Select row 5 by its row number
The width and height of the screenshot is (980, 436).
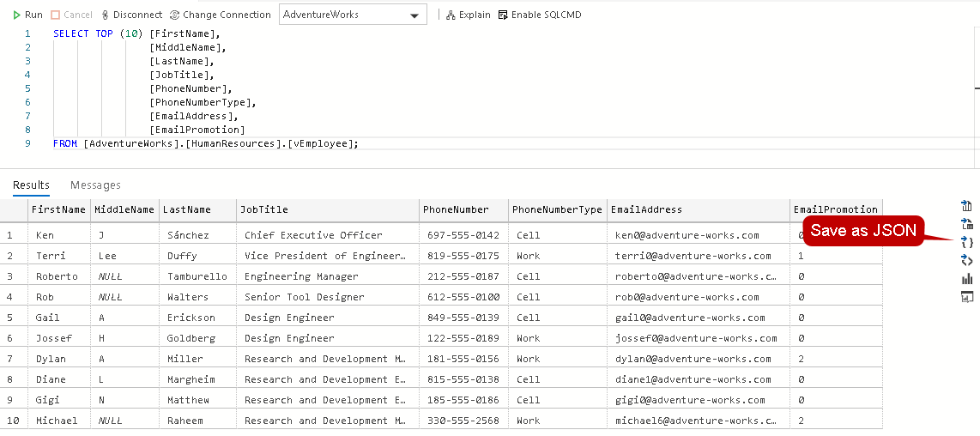click(x=10, y=318)
